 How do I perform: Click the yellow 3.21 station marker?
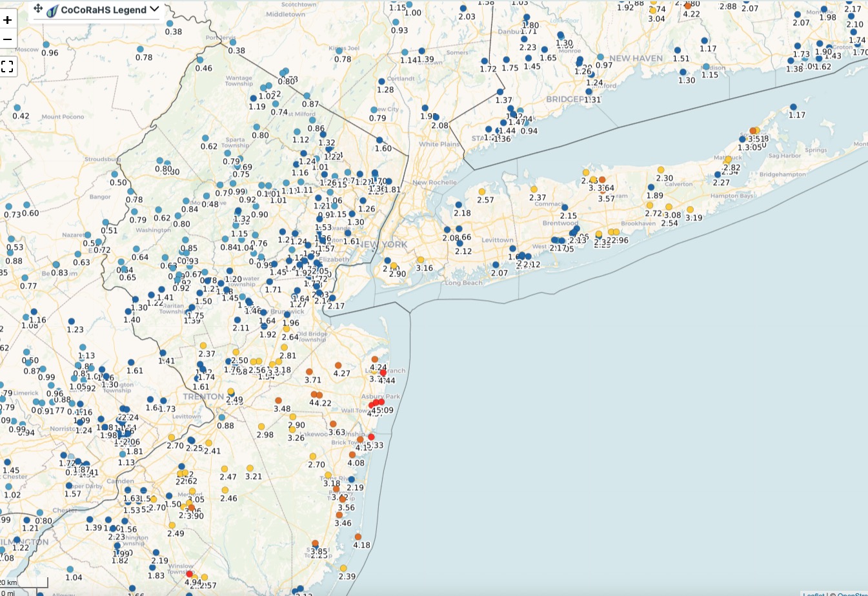(250, 468)
